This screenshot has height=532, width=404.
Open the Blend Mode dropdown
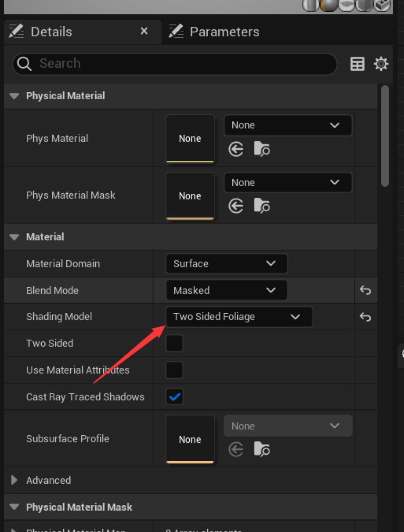click(227, 290)
